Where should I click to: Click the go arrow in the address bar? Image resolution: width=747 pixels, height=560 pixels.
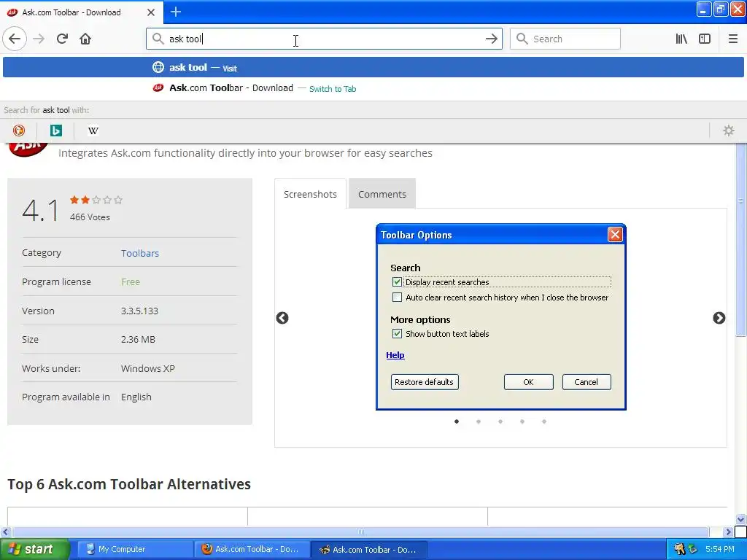coord(491,39)
